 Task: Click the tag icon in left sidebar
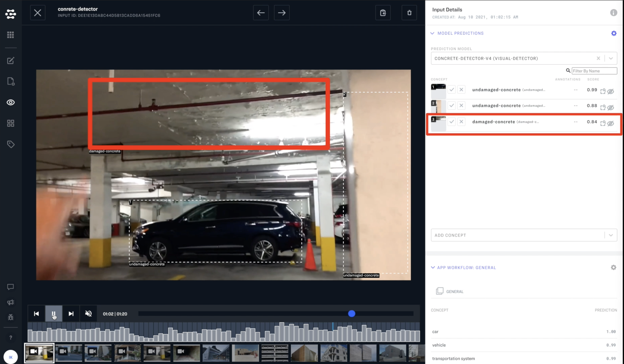(x=10, y=144)
